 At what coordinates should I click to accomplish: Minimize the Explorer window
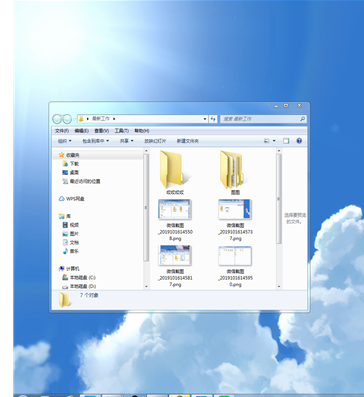tap(276, 106)
